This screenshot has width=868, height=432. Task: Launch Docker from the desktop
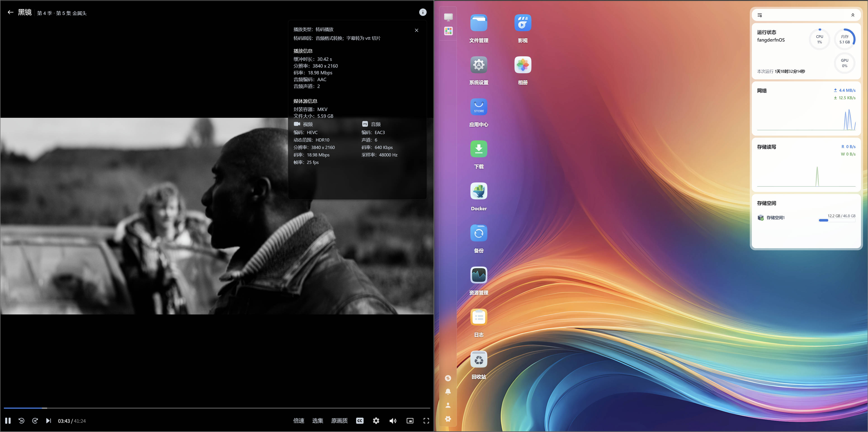479,191
